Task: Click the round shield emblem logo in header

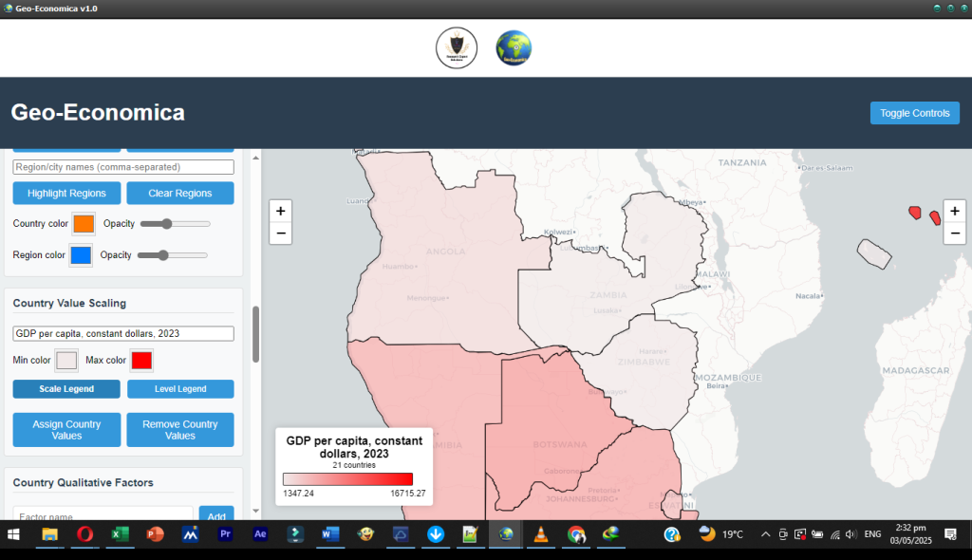Action: pos(457,47)
